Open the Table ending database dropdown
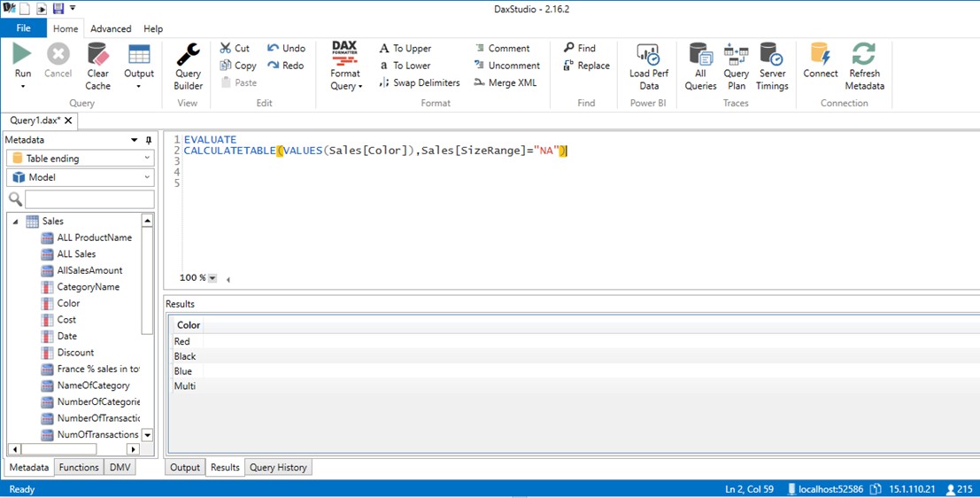The image size is (980, 498). tap(80, 159)
